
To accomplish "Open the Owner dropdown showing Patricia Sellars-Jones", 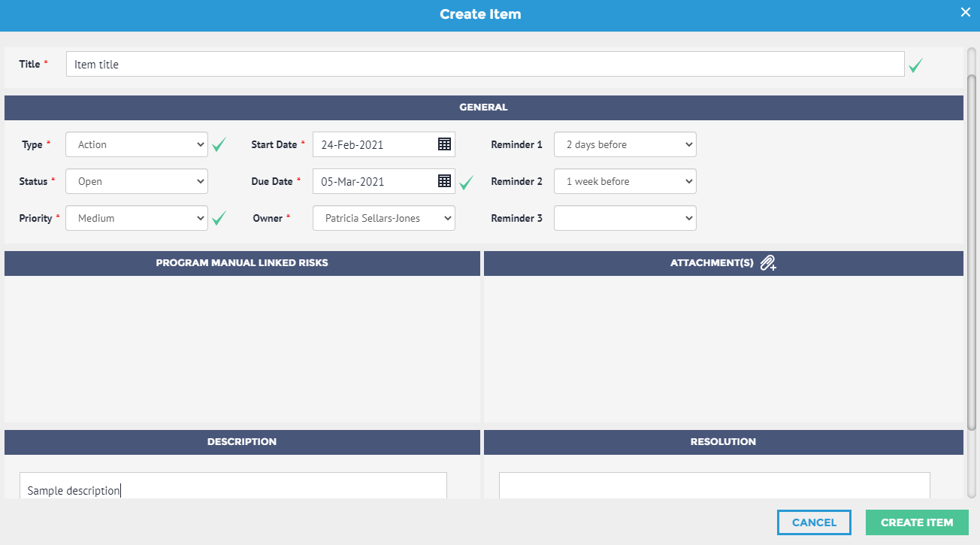I will point(384,218).
